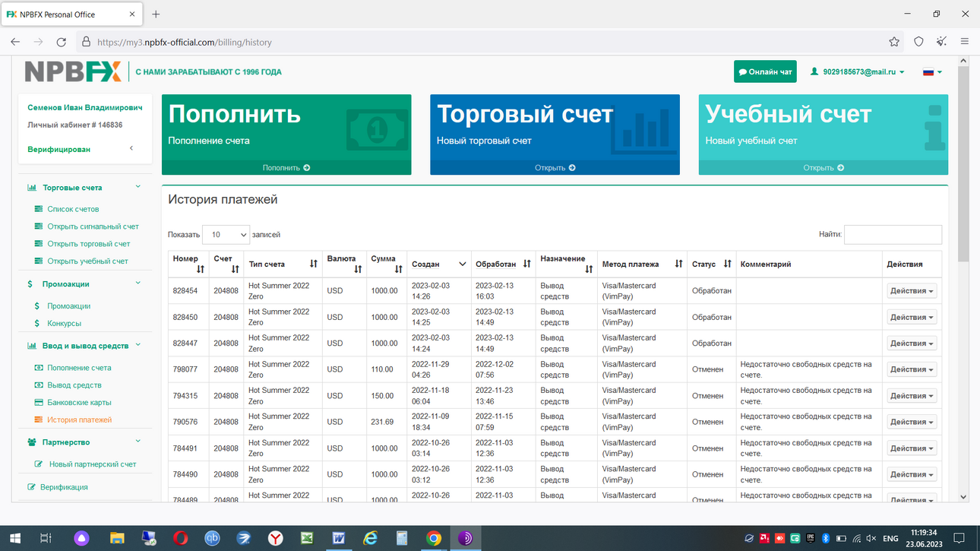Open Пополнение счета in the sidebar
Image resolution: width=980 pixels, height=551 pixels.
[79, 368]
